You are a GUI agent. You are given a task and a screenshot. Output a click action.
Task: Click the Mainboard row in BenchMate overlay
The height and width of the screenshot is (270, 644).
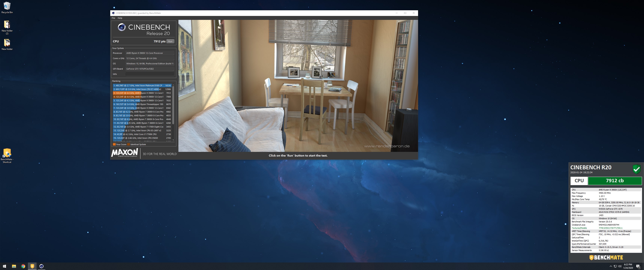606,212
